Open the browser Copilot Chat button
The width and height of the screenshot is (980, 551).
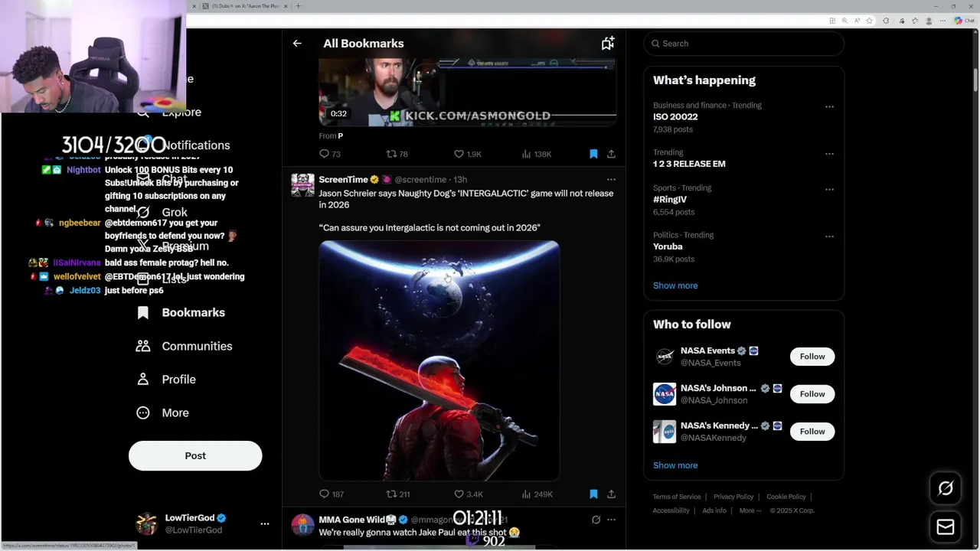(963, 21)
